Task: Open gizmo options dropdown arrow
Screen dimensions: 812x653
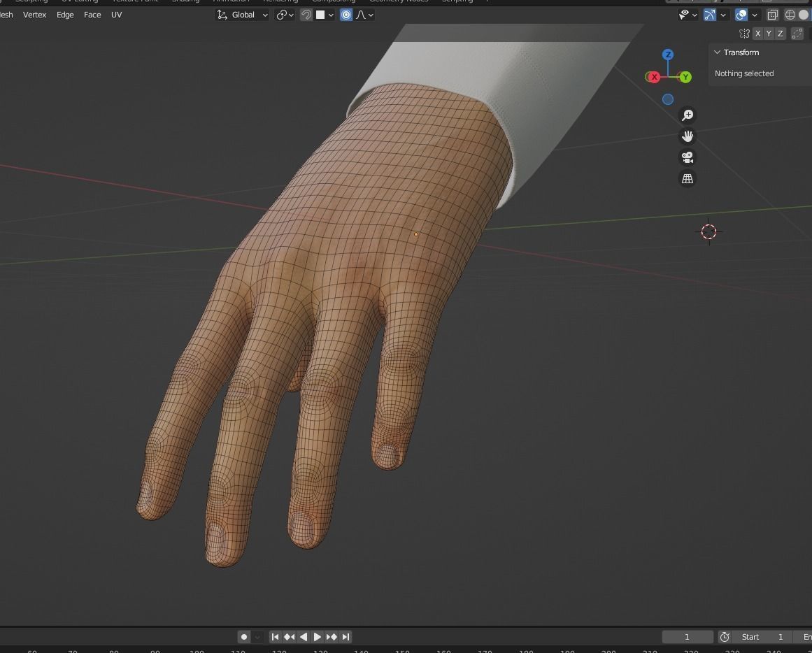Action: pyautogui.click(x=723, y=15)
